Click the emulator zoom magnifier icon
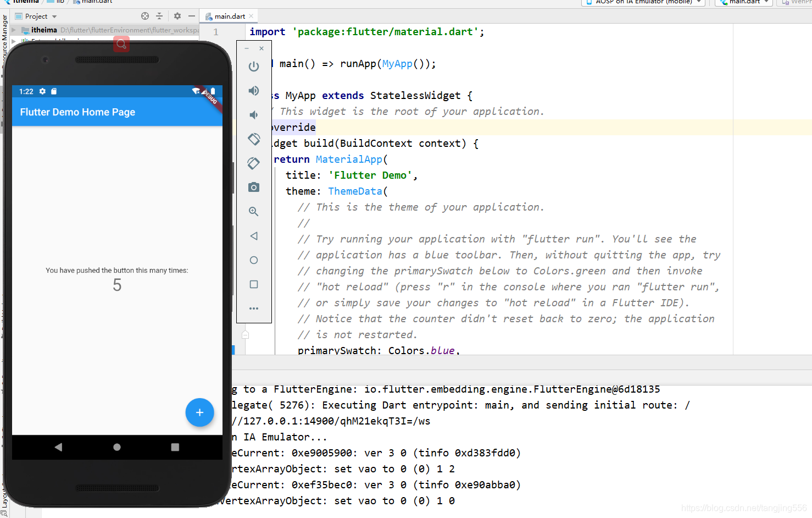 (254, 212)
